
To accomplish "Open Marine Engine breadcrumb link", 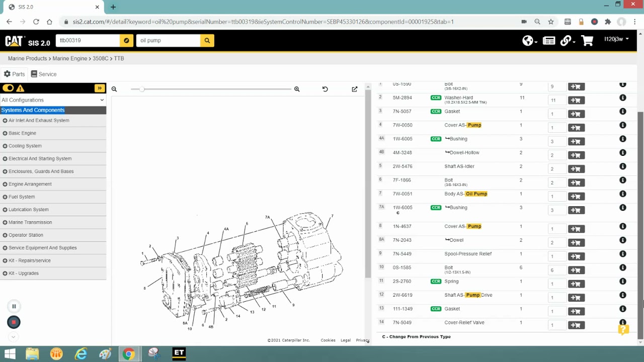I will (70, 58).
